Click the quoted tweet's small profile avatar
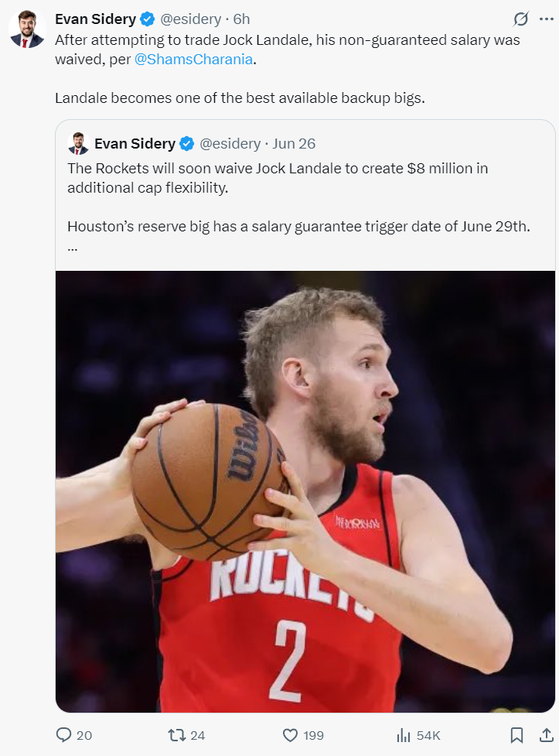 (78, 143)
